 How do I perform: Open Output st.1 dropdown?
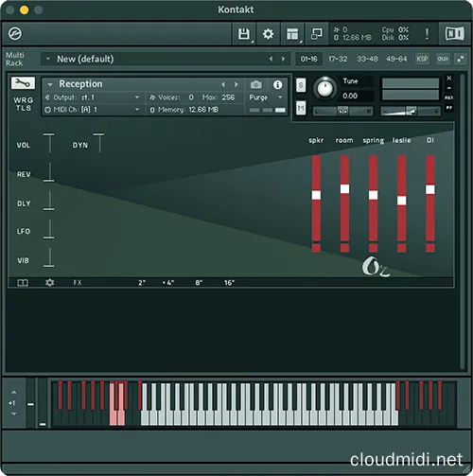[94, 97]
